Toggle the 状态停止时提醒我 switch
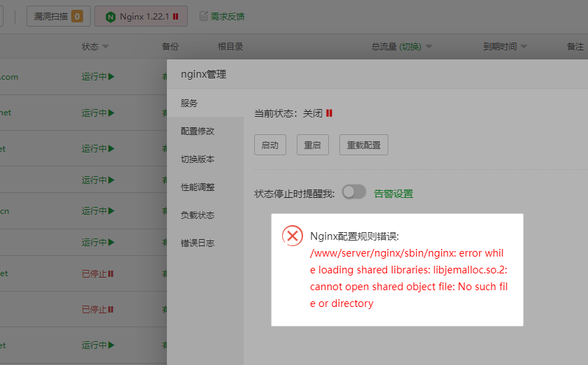The height and width of the screenshot is (365, 588). pyautogui.click(x=354, y=192)
